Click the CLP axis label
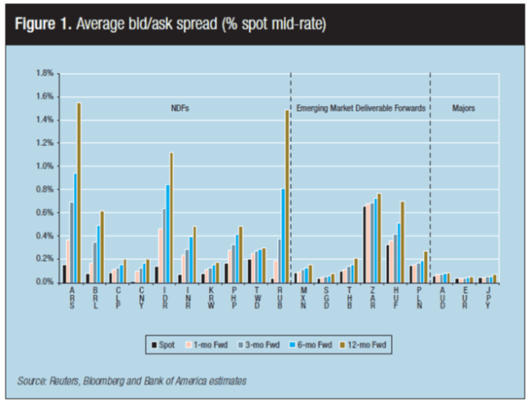Viewport: 532px width, 402px height. pos(118,298)
